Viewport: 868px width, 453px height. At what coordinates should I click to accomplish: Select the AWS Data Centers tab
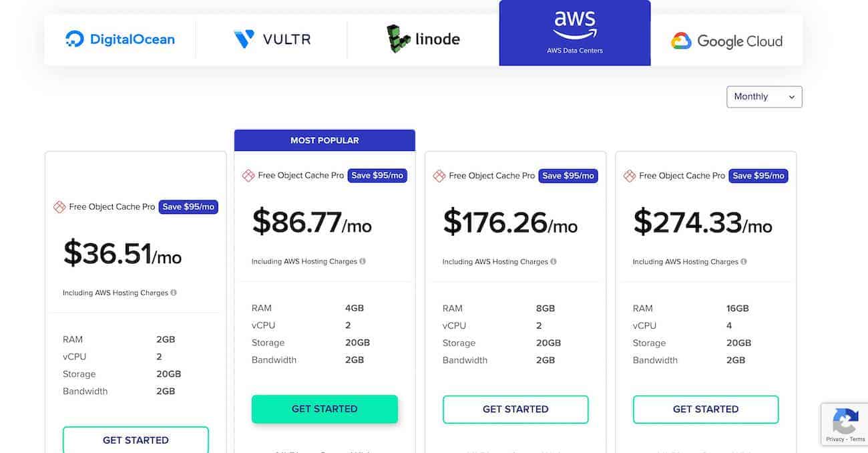click(x=575, y=33)
